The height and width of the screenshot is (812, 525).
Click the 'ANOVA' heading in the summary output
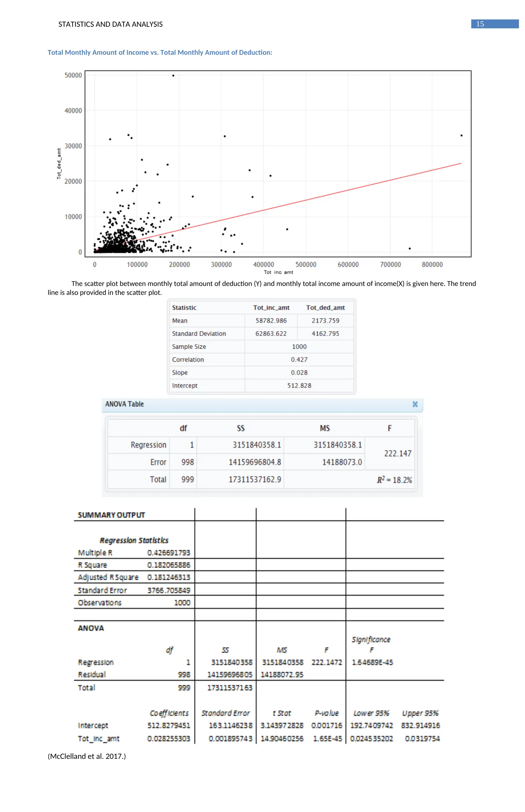point(91,628)
